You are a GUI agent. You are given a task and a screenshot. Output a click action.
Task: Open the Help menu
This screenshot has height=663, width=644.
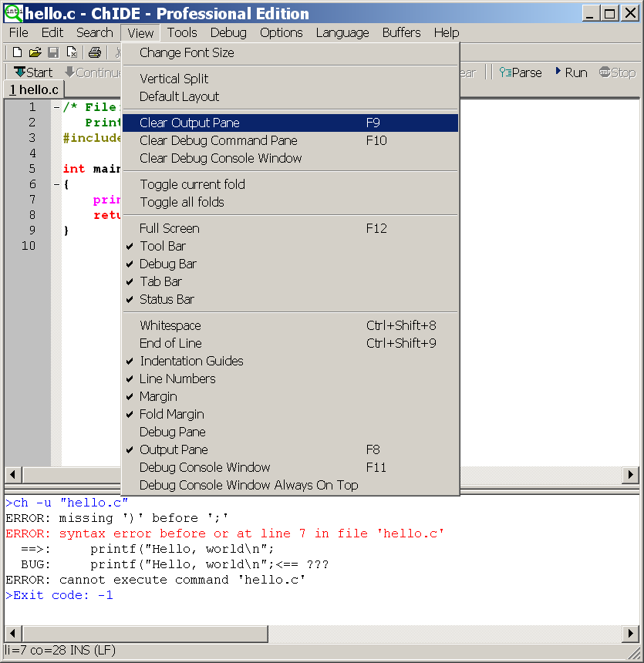point(447,32)
